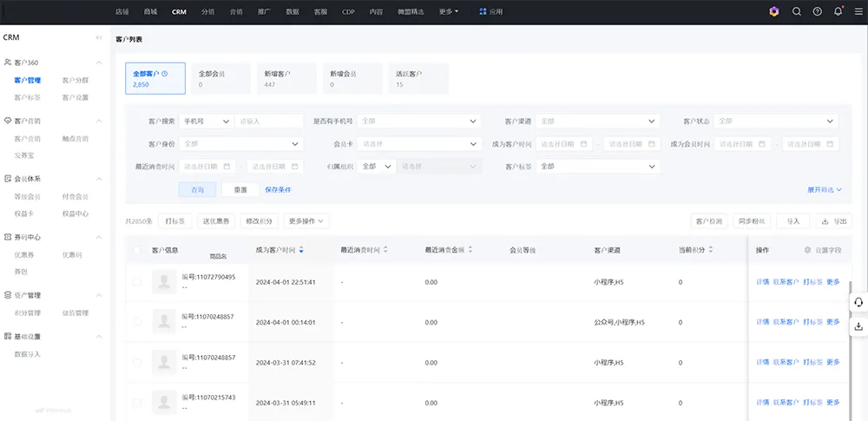Open 店铺 in the top navigation
This screenshot has width=868, height=421.
122,11
